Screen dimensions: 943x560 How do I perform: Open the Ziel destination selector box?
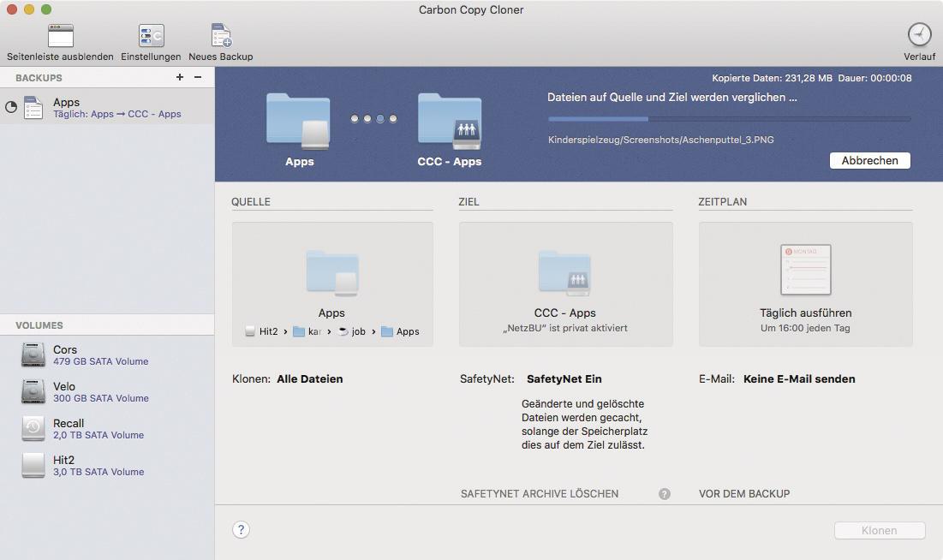(x=566, y=284)
